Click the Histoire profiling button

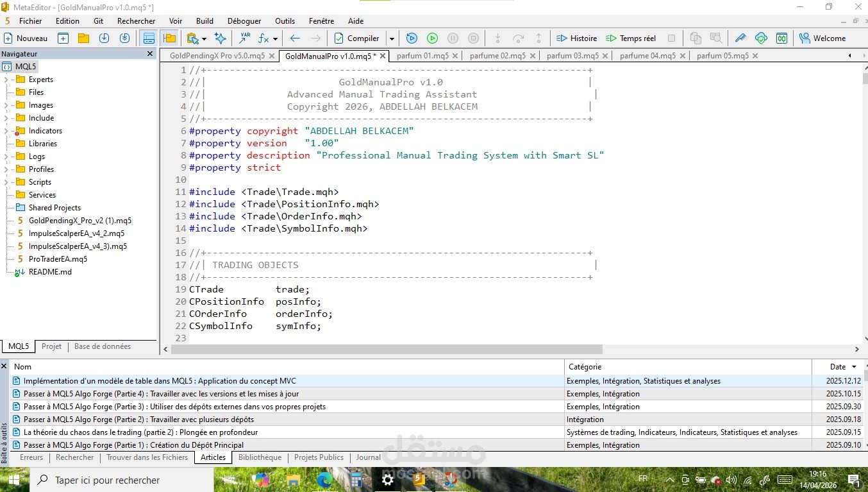(576, 38)
